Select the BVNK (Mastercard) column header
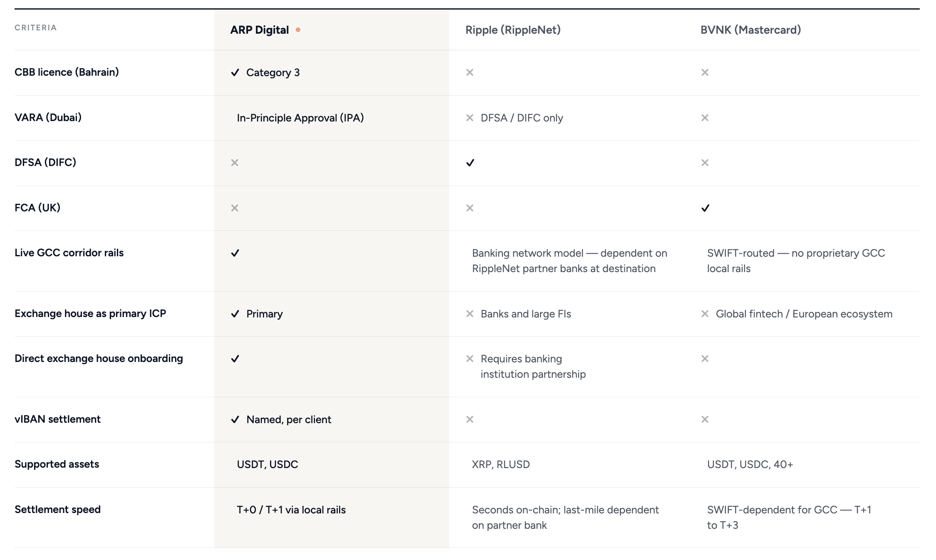 coord(750,30)
